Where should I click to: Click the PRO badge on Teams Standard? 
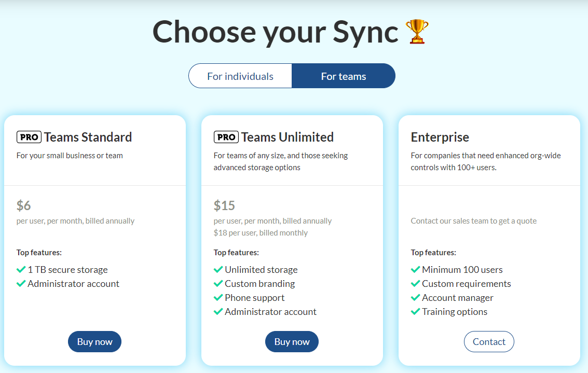(x=29, y=137)
